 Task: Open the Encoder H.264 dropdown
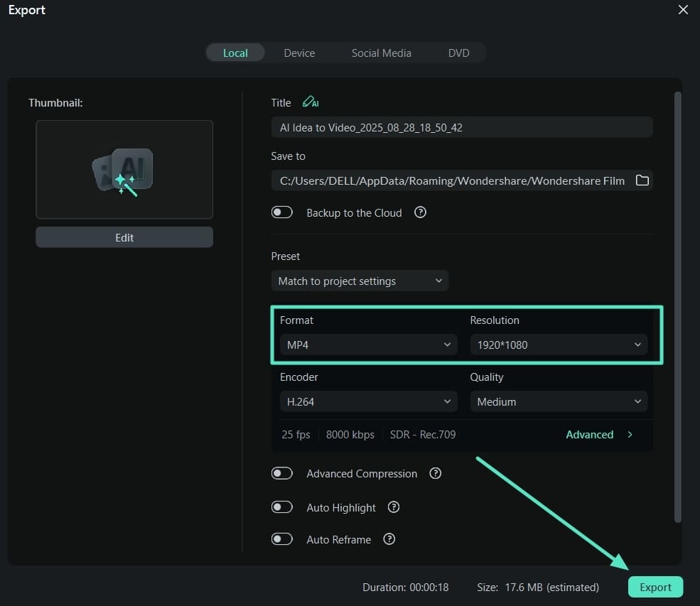click(x=369, y=401)
